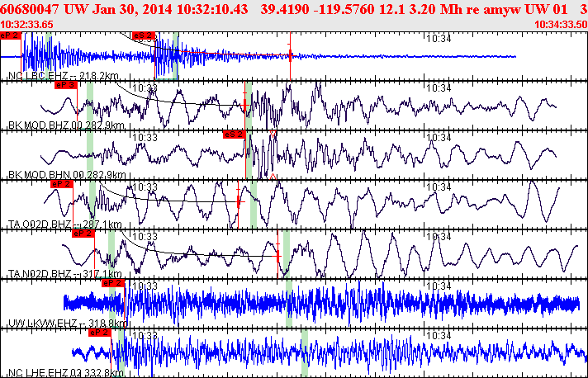
Task: Click the 10:33 time label on TA O02D trace
Action: 145,187
